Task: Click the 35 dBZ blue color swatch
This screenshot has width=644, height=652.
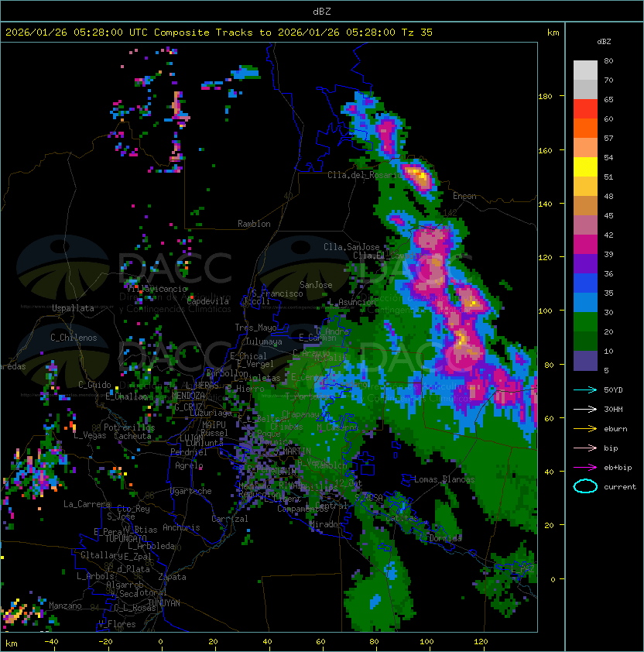Action: click(585, 303)
